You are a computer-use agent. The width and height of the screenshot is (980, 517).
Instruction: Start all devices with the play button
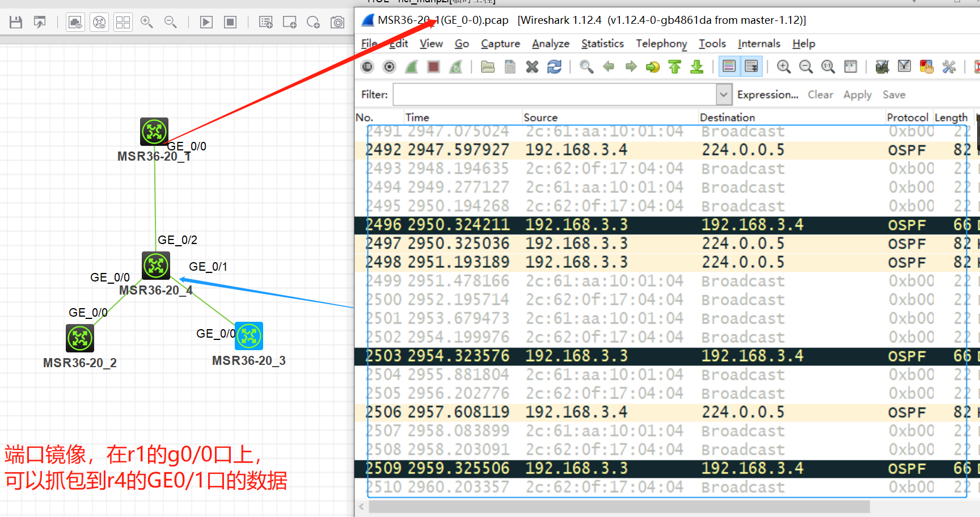[206, 22]
